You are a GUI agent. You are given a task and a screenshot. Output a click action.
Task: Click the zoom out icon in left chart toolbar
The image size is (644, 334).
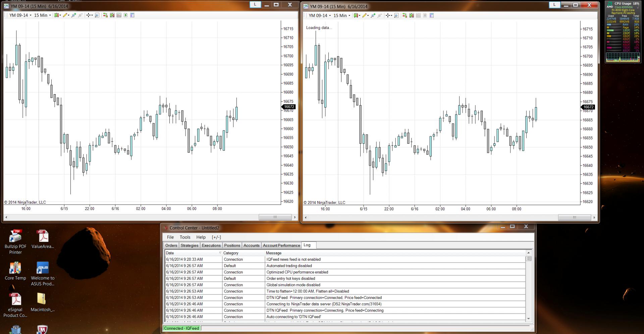coord(80,15)
